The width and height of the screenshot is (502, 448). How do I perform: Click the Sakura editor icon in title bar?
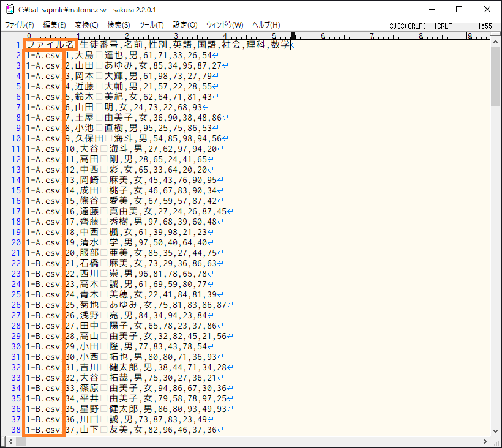(x=10, y=10)
